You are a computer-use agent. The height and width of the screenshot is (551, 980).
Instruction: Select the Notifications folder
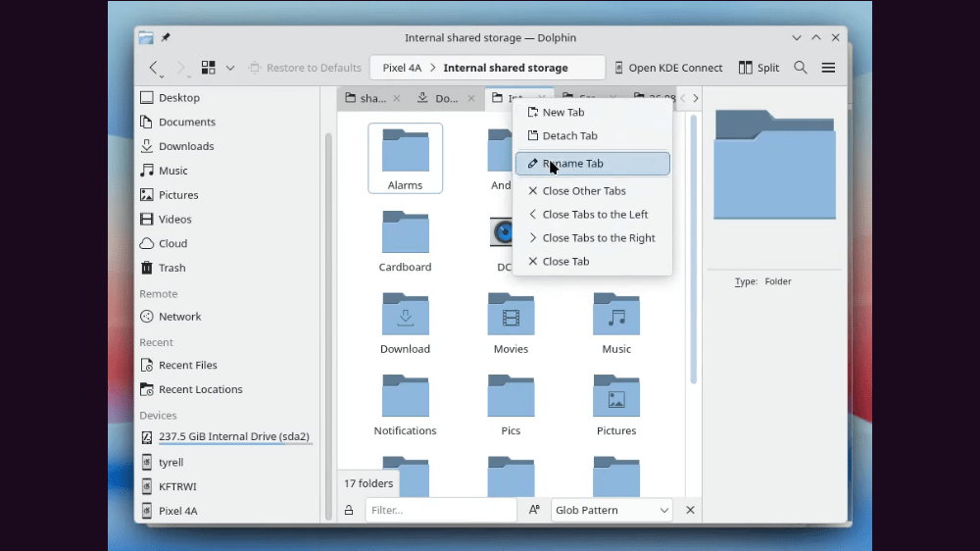coord(405,405)
